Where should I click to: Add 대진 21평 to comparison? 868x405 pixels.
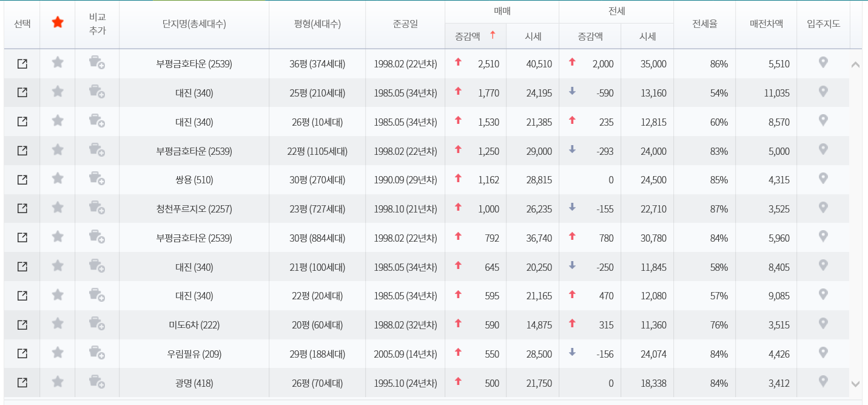point(97,265)
